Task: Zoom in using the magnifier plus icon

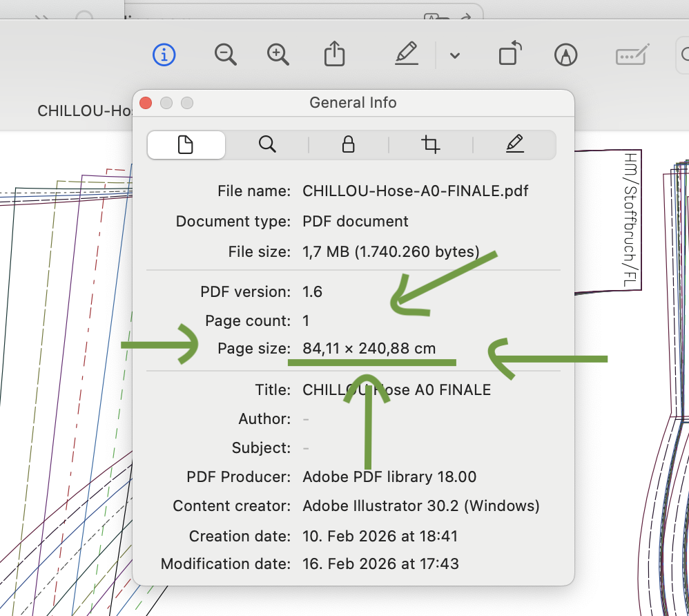Action: click(x=278, y=54)
